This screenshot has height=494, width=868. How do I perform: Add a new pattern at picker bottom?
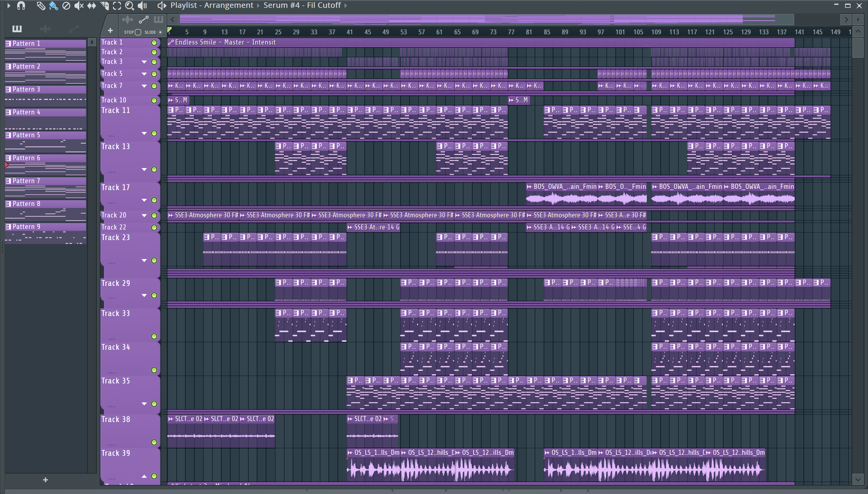46,480
